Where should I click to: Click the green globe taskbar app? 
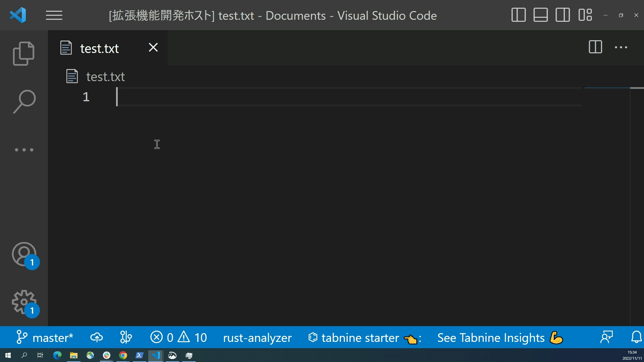pos(90,355)
